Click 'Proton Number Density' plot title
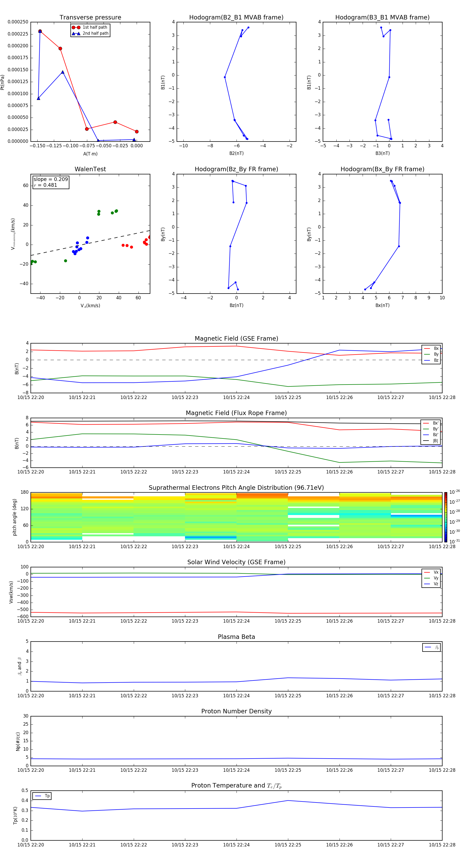The width and height of the screenshot is (473, 868). tap(236, 711)
